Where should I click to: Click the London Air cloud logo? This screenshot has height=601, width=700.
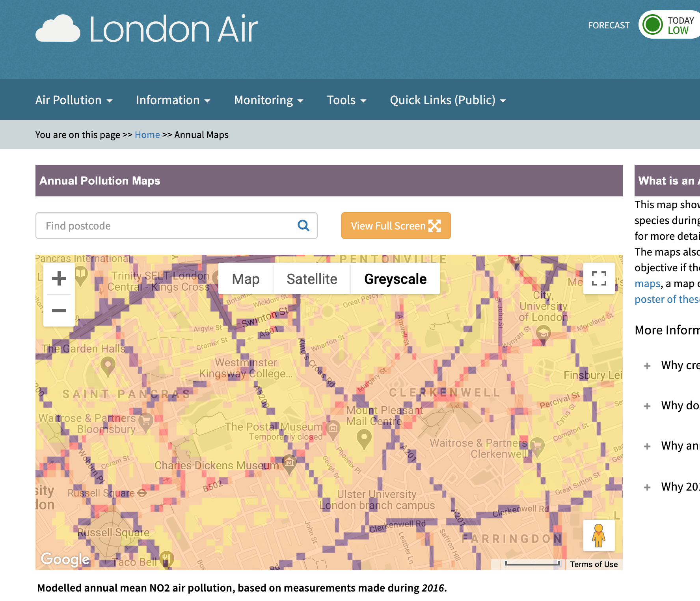point(58,29)
